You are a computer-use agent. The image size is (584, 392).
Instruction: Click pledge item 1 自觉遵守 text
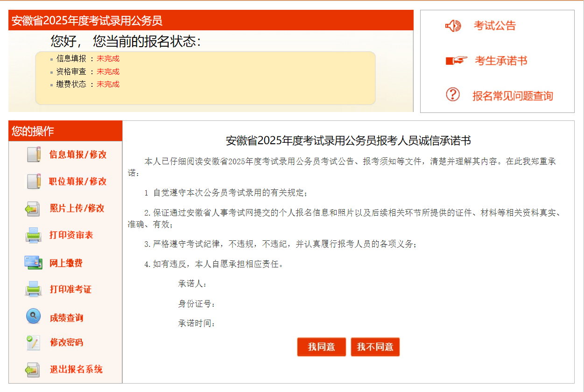tap(226, 192)
